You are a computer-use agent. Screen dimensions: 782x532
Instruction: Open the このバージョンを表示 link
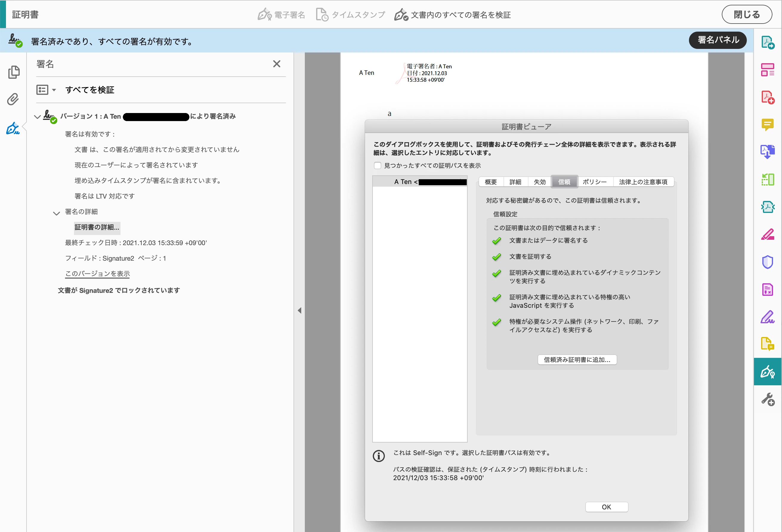pos(97,273)
